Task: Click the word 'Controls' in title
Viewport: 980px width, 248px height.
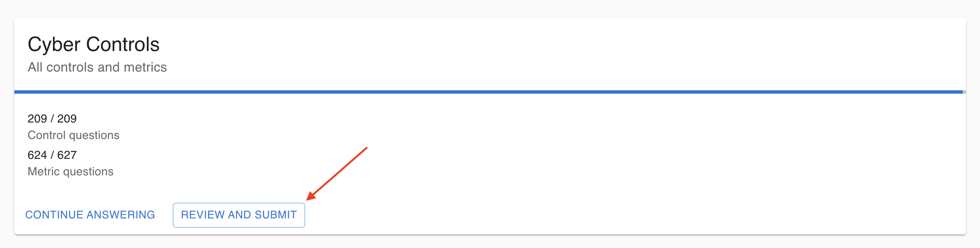Action: [x=122, y=45]
